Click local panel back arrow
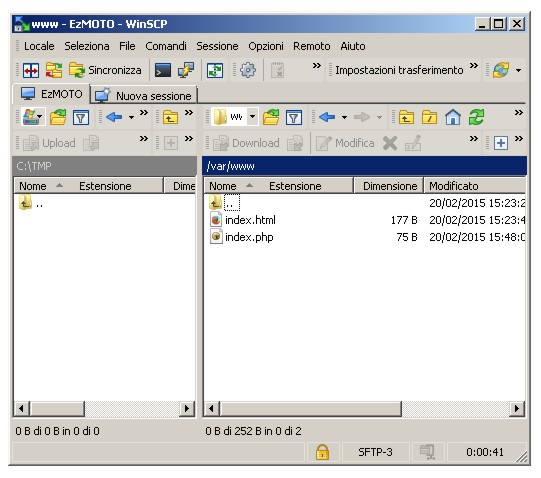Image resolution: width=541 pixels, height=478 pixels. coord(114,117)
